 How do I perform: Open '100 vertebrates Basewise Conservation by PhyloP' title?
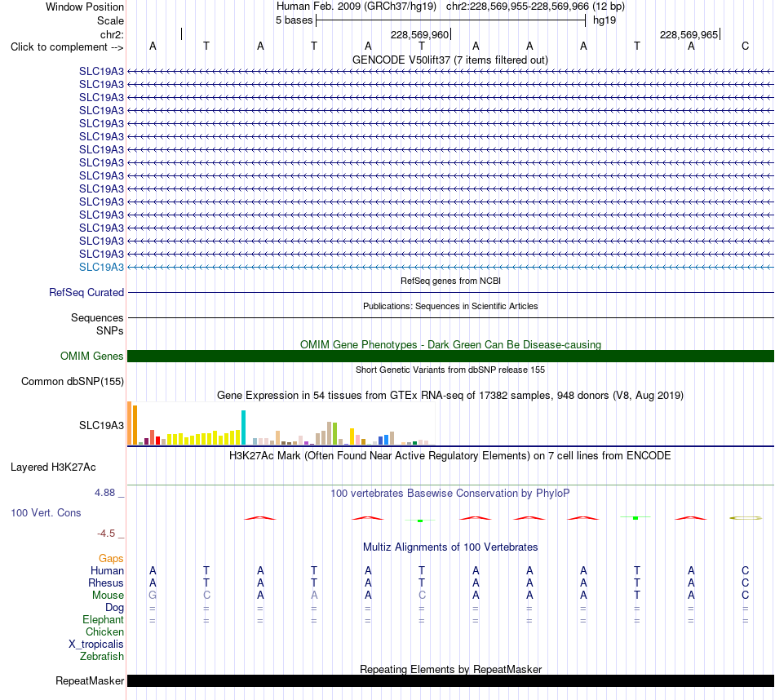[450, 494]
